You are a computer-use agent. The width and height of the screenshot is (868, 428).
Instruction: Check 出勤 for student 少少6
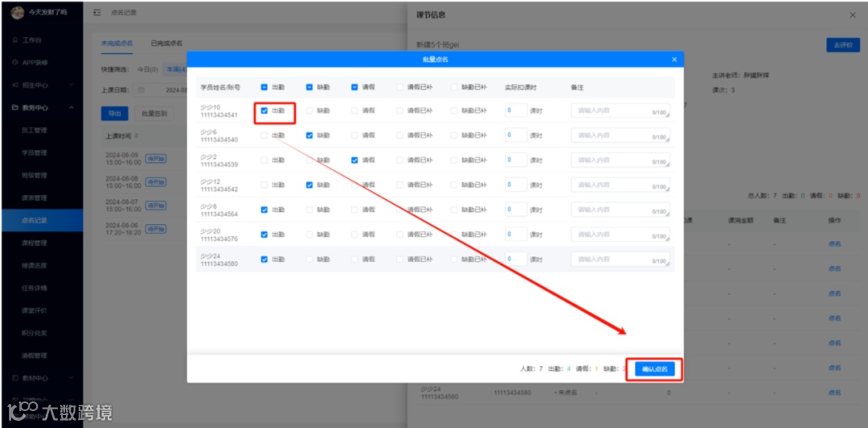264,136
